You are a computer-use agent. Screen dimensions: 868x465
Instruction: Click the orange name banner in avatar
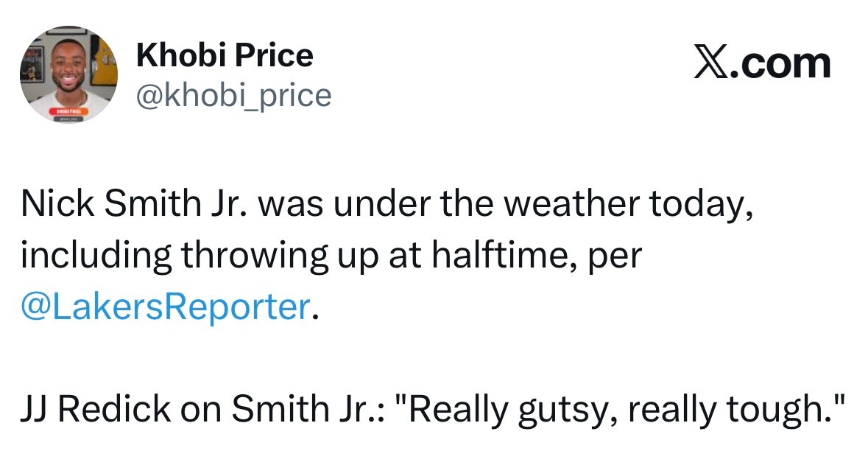[68, 109]
